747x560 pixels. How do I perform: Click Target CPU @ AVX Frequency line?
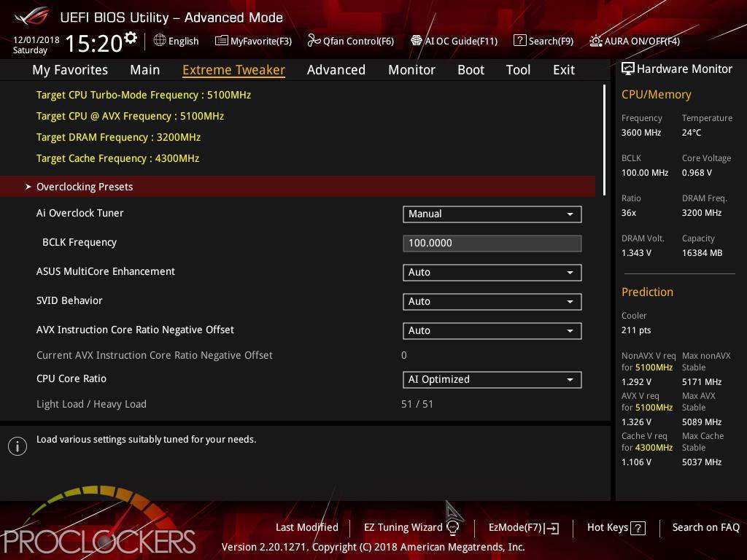coord(130,116)
